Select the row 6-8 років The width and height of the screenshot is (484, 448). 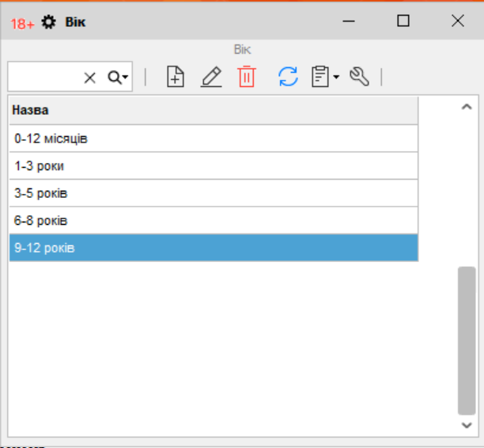click(x=213, y=220)
